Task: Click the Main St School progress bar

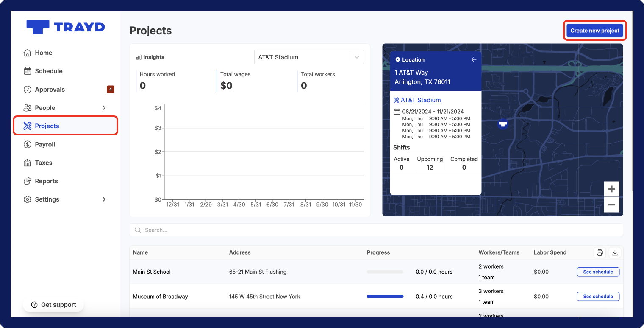Action: [385, 272]
